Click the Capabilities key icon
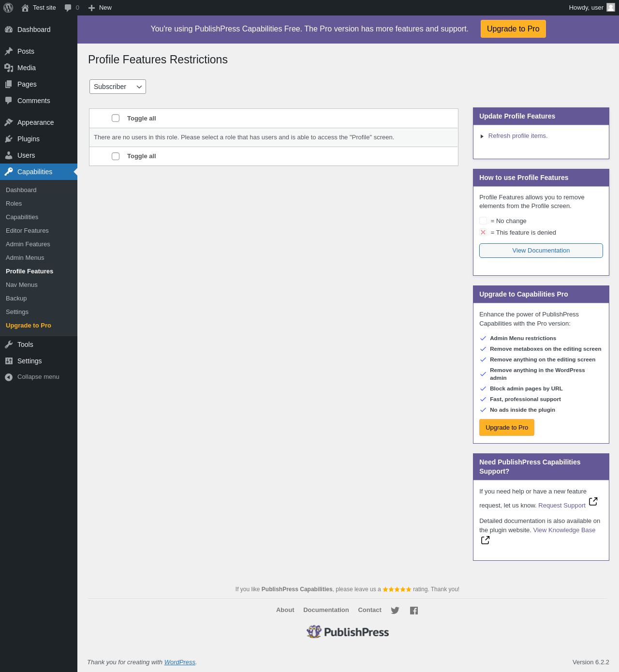Image resolution: width=619 pixels, height=672 pixels. pos(9,172)
